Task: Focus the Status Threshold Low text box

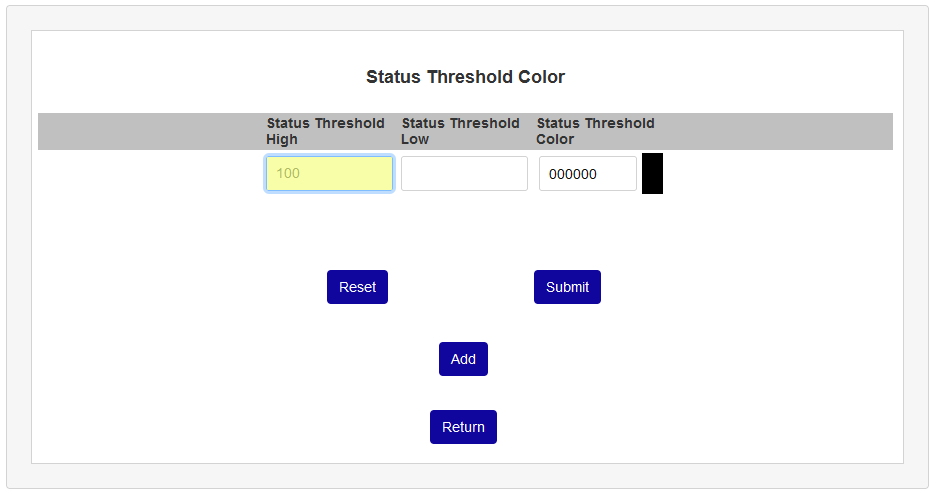Action: click(x=464, y=173)
